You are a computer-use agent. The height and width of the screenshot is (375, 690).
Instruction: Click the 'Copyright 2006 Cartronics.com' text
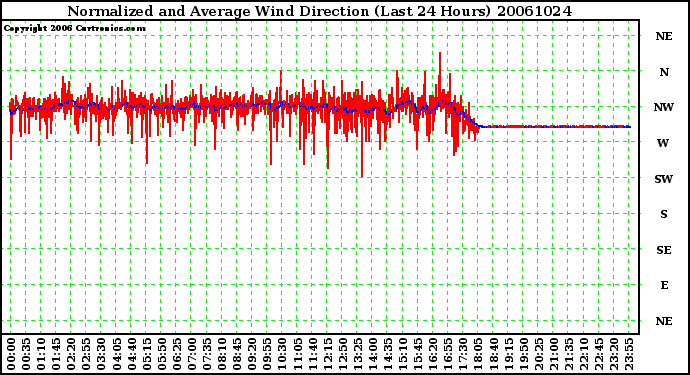point(75,28)
